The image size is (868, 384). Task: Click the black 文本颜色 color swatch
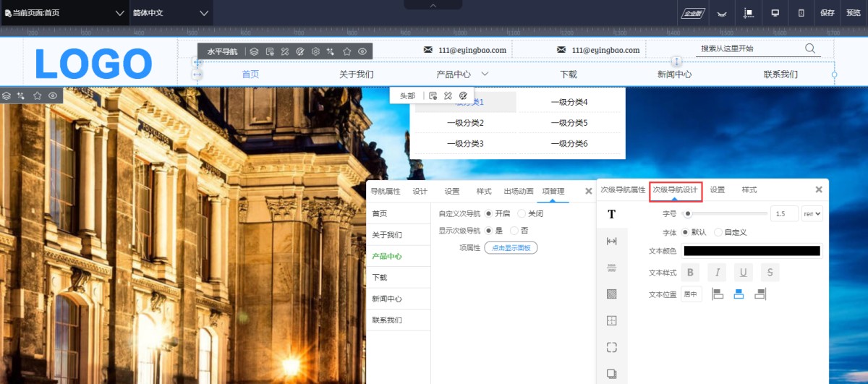point(752,251)
